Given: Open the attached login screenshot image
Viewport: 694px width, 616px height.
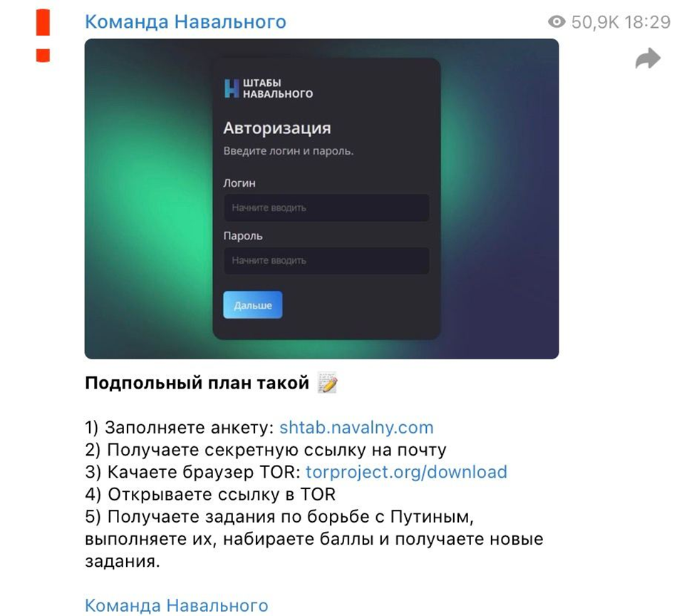Looking at the screenshot, I should 322,199.
